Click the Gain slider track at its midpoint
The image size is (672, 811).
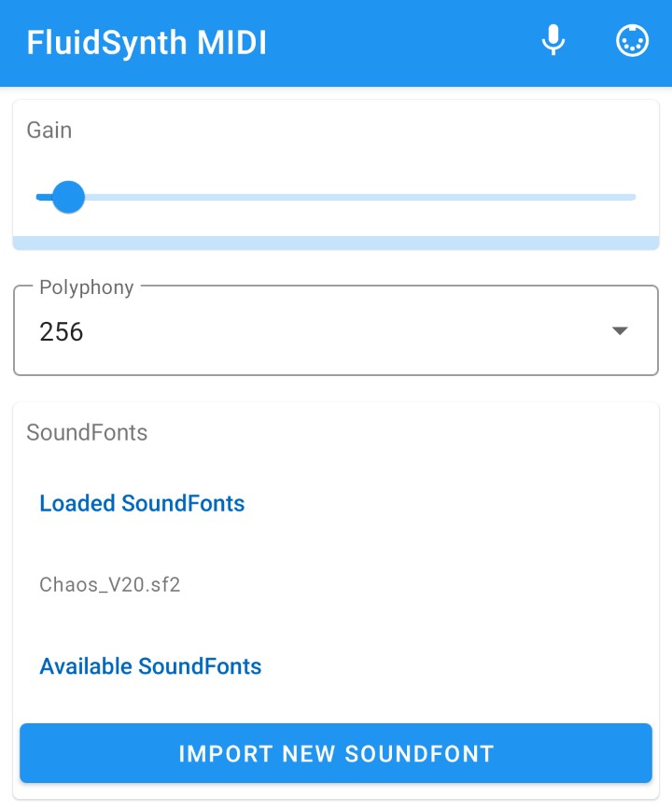(336, 197)
